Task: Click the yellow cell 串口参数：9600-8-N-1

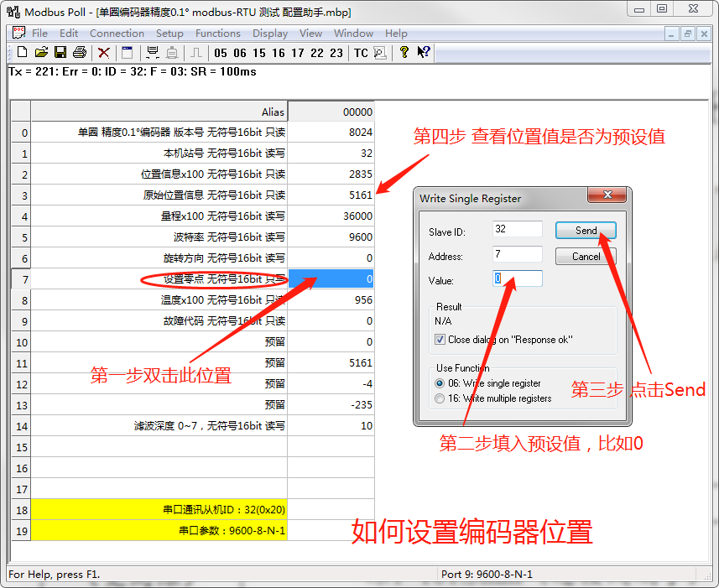Action: point(159,531)
